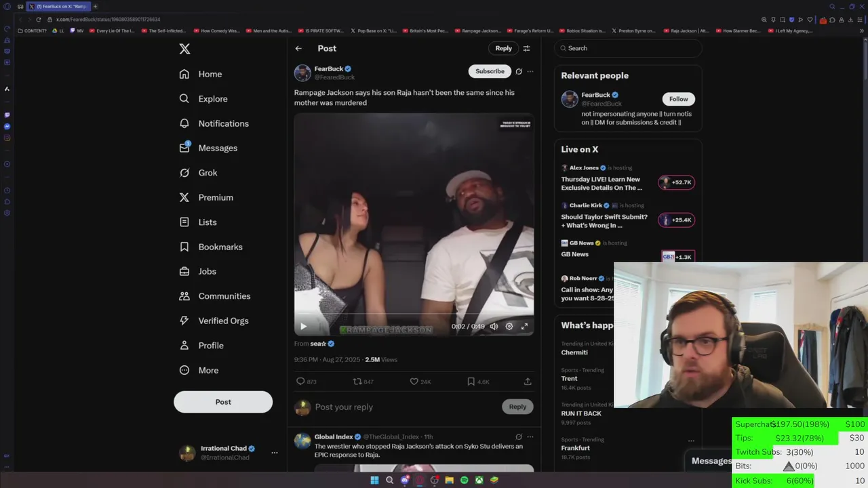The width and height of the screenshot is (868, 488).
Task: Open FearBuck's profile avatar on the post
Action: click(302, 73)
